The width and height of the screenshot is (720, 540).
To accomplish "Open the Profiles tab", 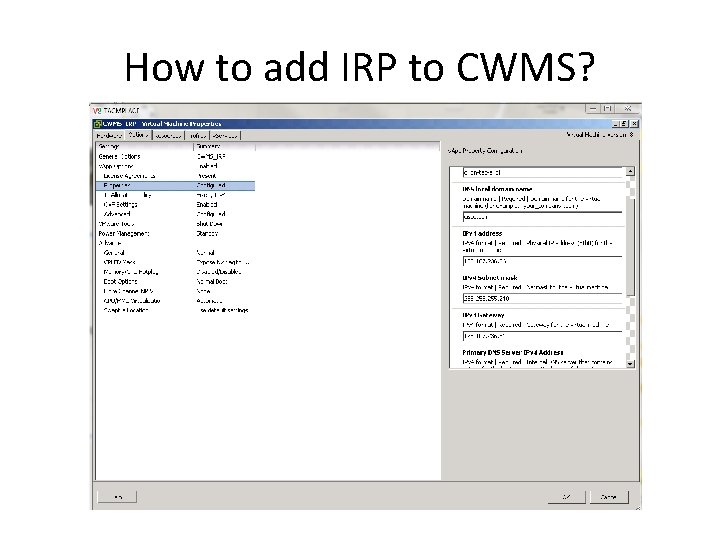I will (197, 135).
